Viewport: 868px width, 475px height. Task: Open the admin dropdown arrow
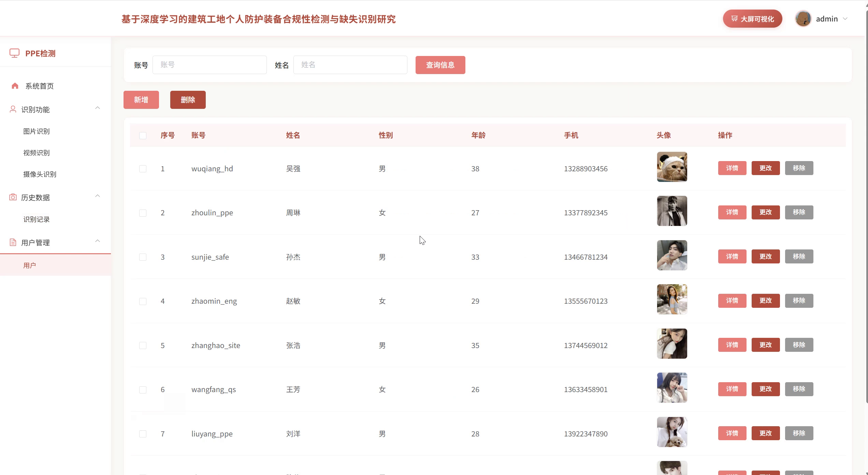click(845, 19)
